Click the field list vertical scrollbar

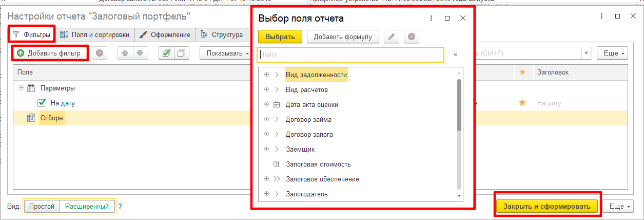click(459, 105)
